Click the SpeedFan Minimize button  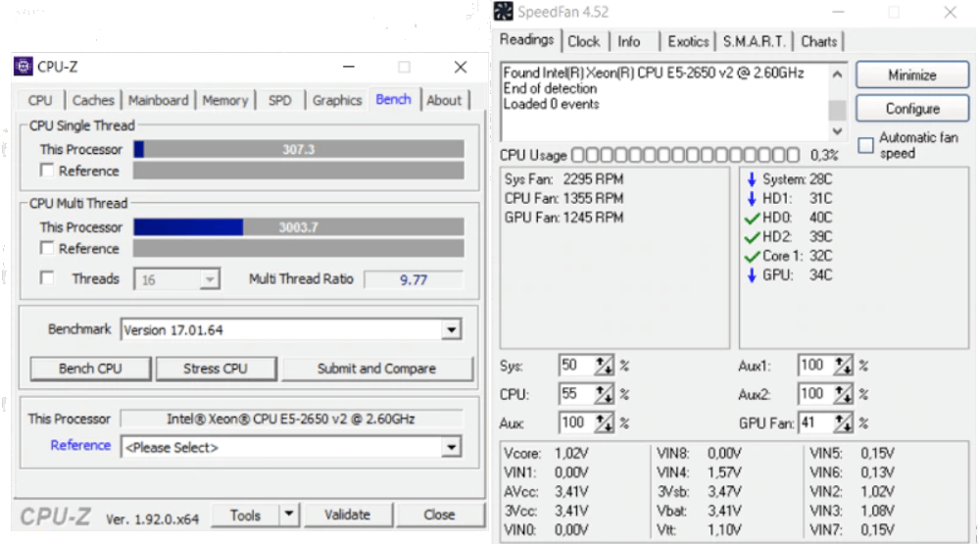[x=911, y=75]
